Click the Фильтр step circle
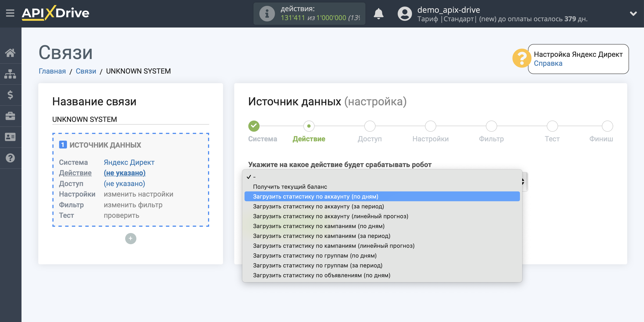 (491, 126)
